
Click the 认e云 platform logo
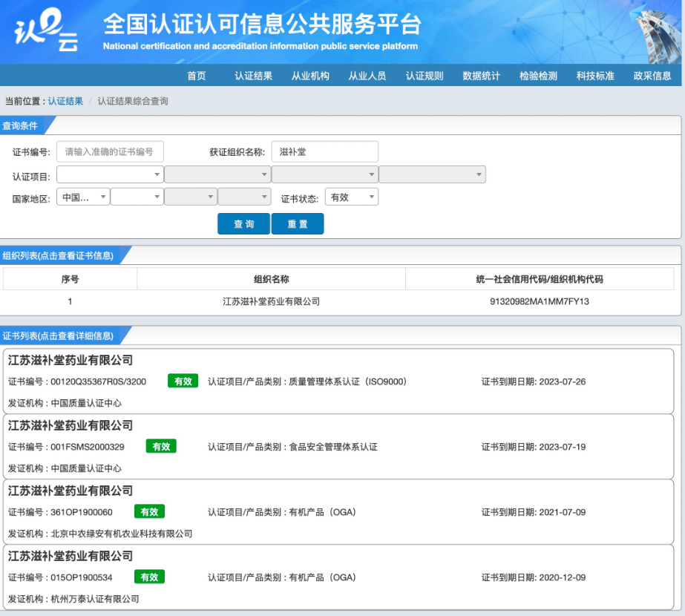click(46, 30)
